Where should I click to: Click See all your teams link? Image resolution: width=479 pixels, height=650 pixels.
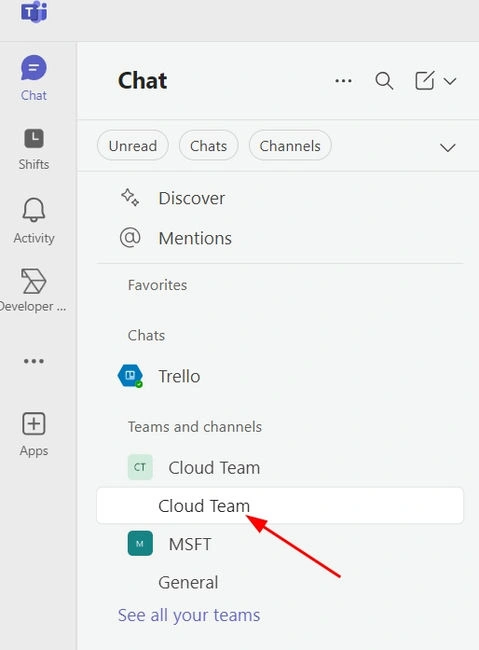[x=189, y=615]
